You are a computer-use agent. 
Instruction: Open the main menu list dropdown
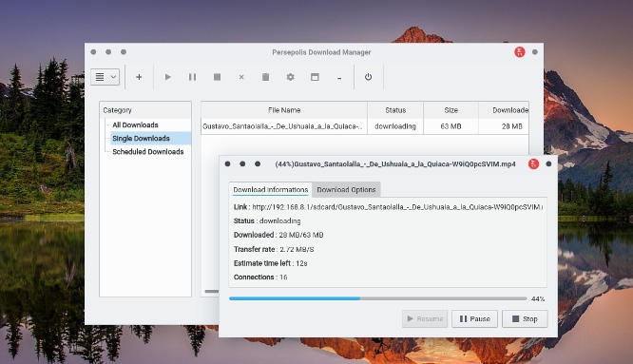(x=105, y=77)
